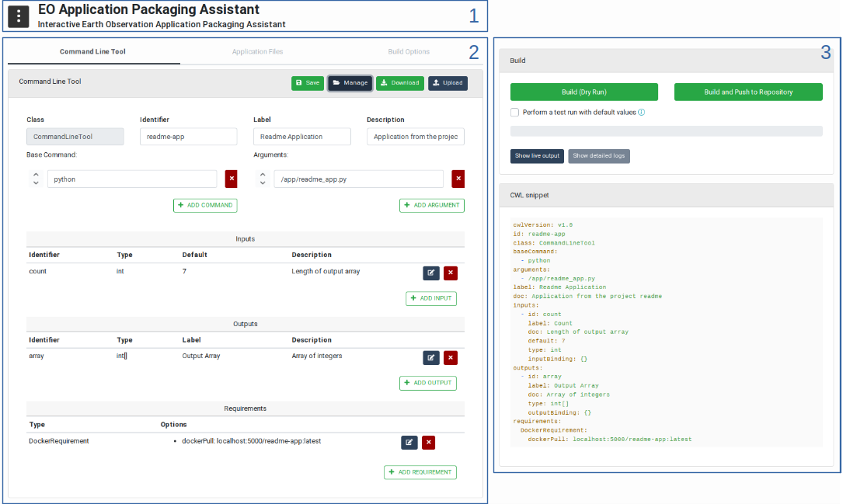Click the 'cwlVersion: v1.0' snippet line
Viewport: 843px width, 504px height.
click(542, 225)
